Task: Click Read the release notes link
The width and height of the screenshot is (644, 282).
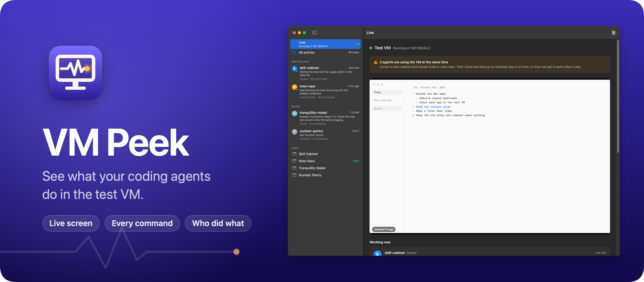Action: click(433, 107)
